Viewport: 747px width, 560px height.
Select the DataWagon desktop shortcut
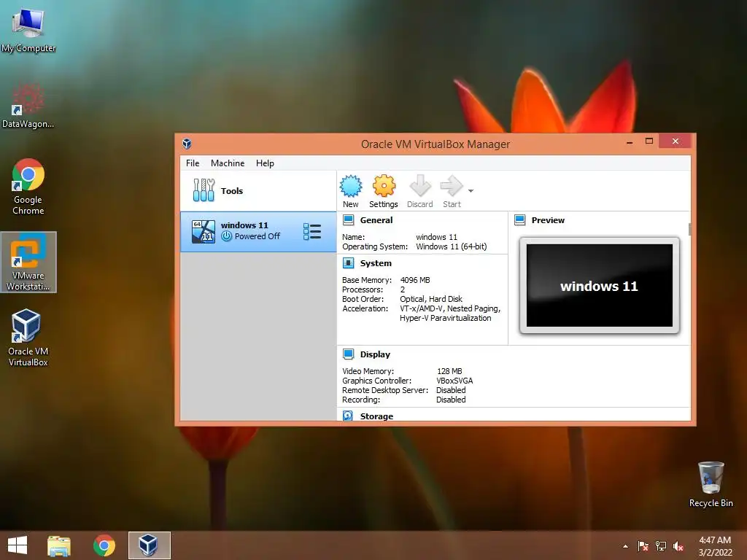[28, 106]
